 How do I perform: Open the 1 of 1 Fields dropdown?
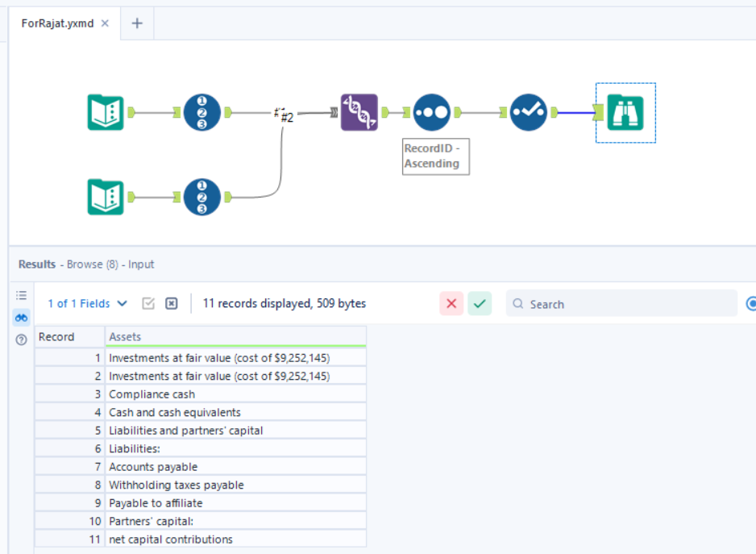click(87, 303)
